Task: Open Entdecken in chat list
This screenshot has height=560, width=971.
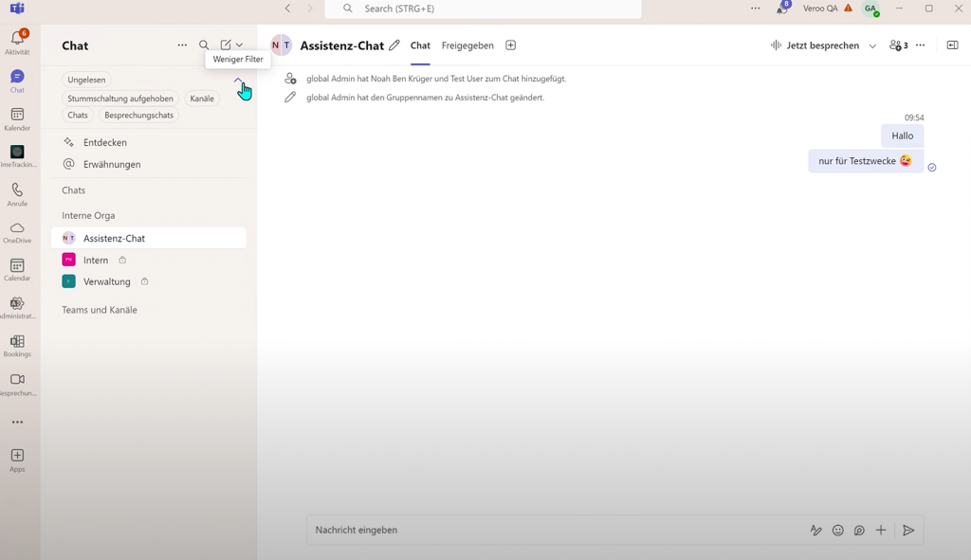Action: point(149,142)
